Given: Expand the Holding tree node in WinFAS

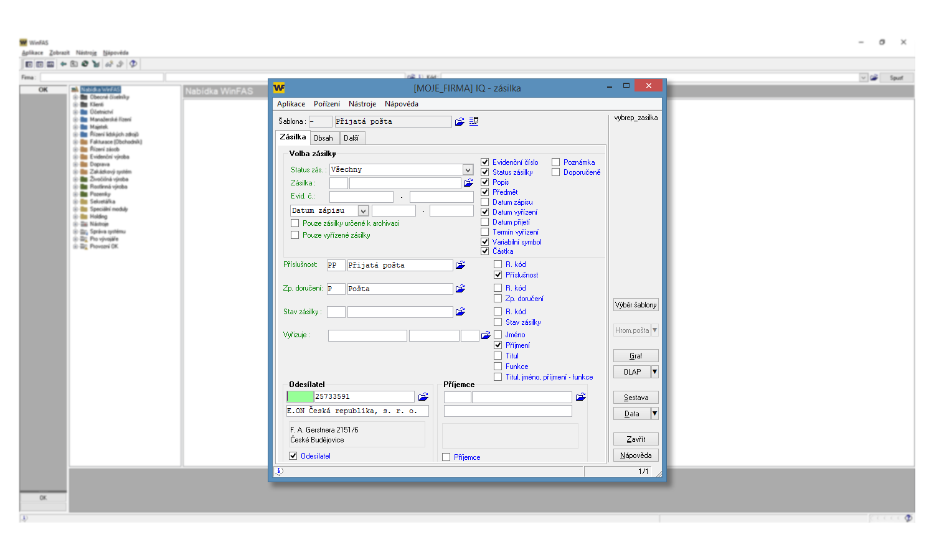Looking at the screenshot, I should [x=76, y=217].
